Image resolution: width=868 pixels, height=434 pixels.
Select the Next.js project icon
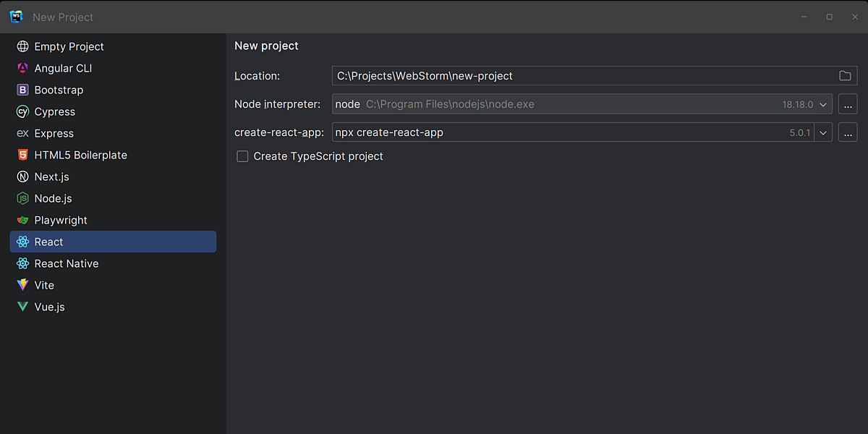[23, 176]
